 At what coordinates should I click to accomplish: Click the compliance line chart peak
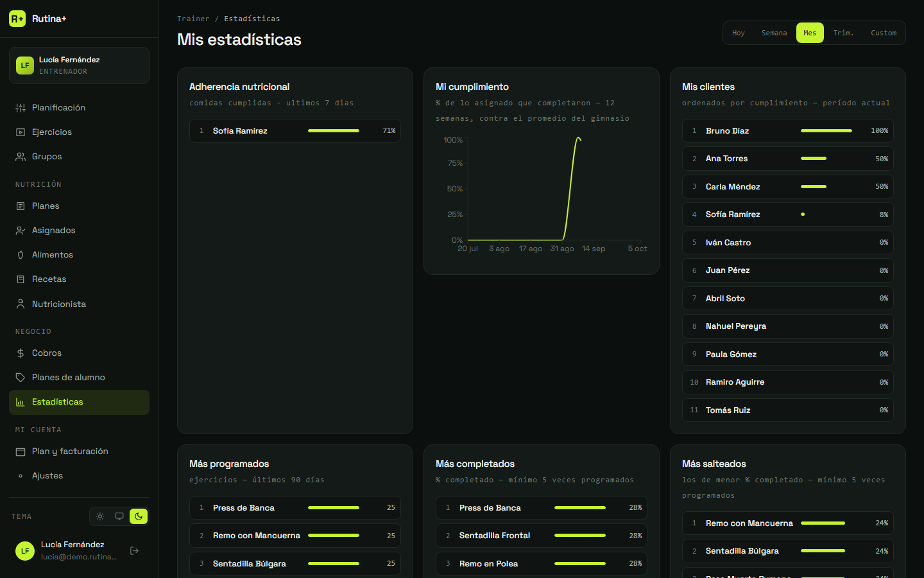[578, 138]
